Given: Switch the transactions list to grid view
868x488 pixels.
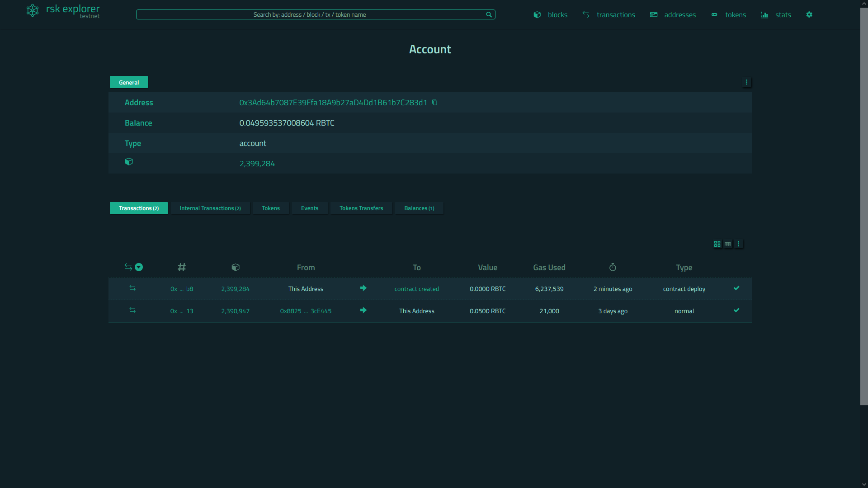Looking at the screenshot, I should (x=717, y=244).
